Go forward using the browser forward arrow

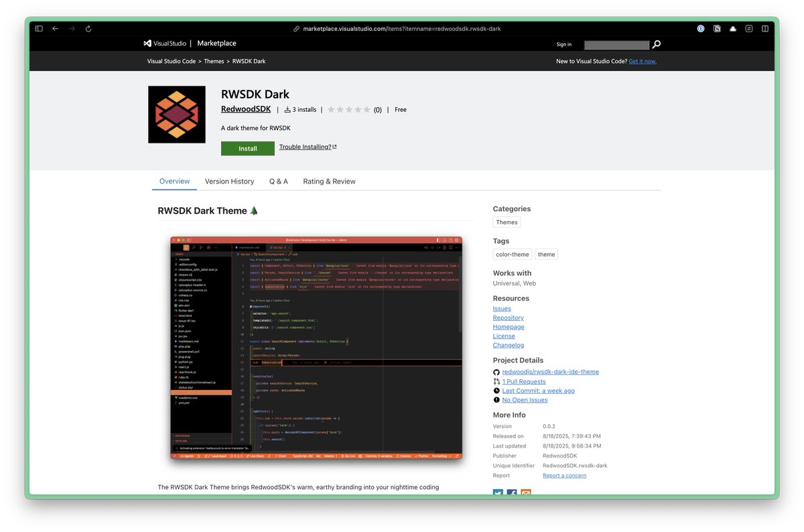click(x=72, y=29)
